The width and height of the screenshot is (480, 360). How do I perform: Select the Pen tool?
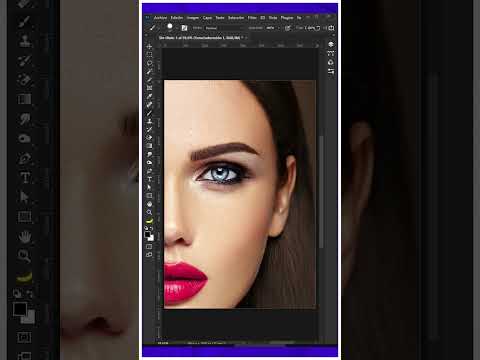(x=149, y=171)
